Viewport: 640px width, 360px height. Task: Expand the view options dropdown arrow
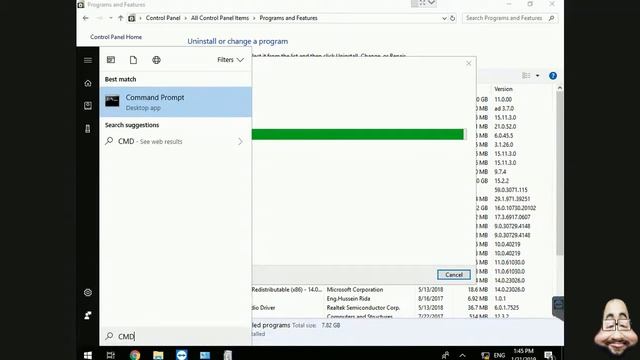click(x=538, y=76)
